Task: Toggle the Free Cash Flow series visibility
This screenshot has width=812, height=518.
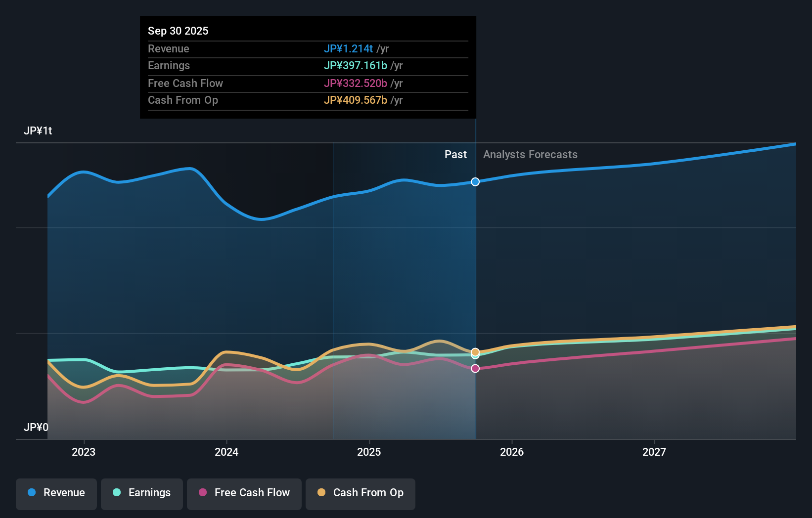Action: coord(244,494)
